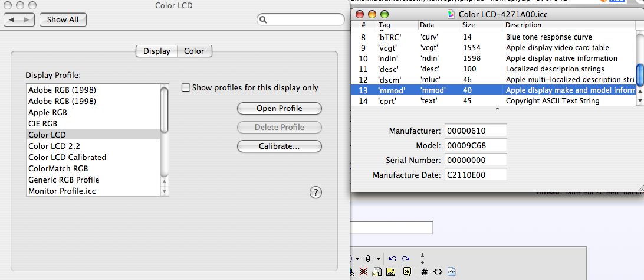Image resolution: width=644 pixels, height=280 pixels.
Task: Sort ICC table by Data column
Action: tap(439, 25)
